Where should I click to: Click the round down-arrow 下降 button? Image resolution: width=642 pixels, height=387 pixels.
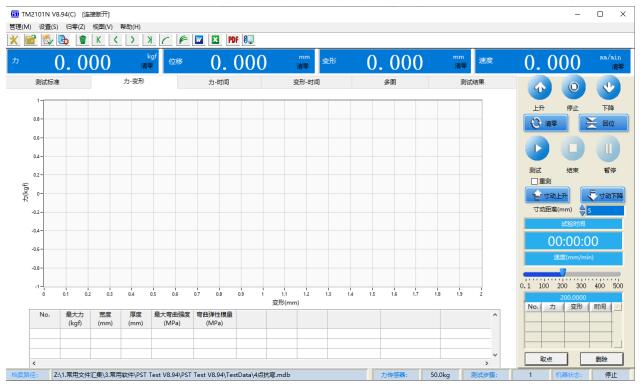(608, 87)
